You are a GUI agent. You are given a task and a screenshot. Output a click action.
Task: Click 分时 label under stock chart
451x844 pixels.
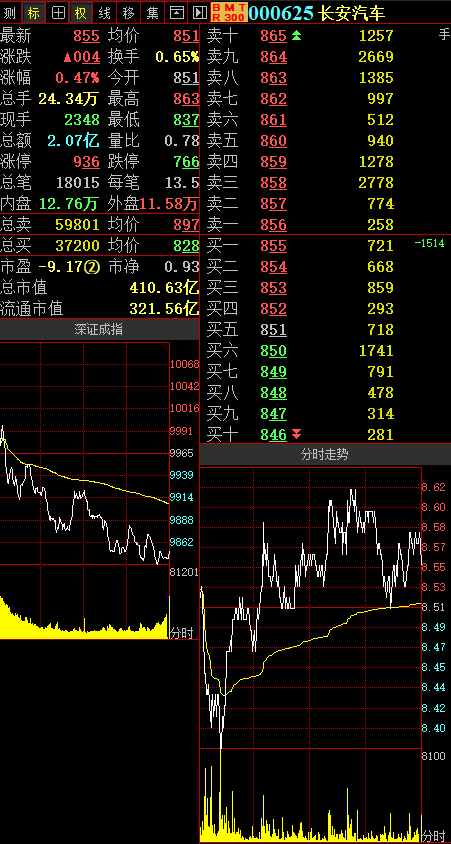tap(433, 836)
